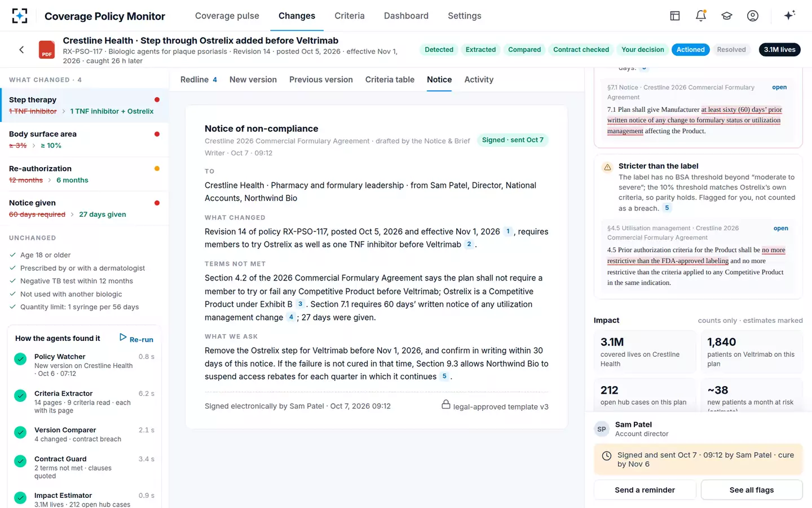Click the Version Comparer green check icon
The image size is (812, 508).
tap(20, 432)
